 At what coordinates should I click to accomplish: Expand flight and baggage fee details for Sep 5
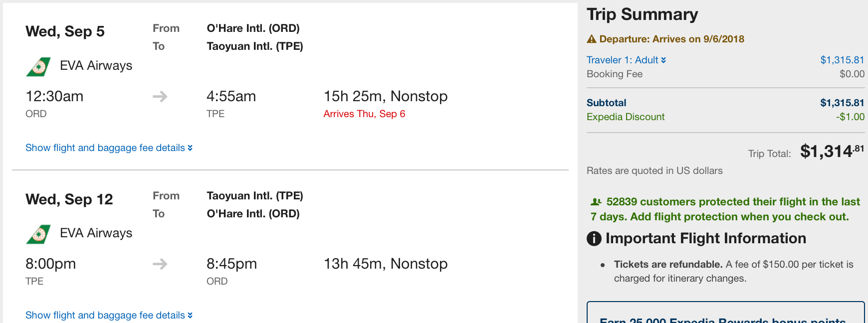point(109,148)
